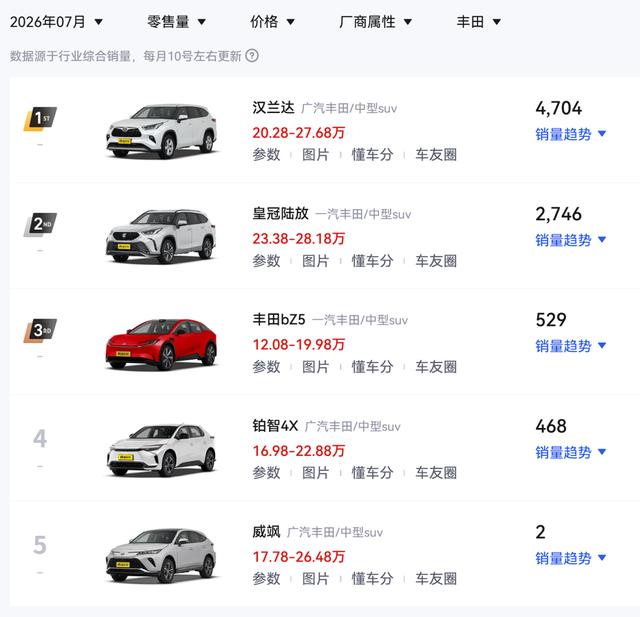640x617 pixels.
Task: Expand 销量趋势 for 汉兰达
Action: pos(571,134)
